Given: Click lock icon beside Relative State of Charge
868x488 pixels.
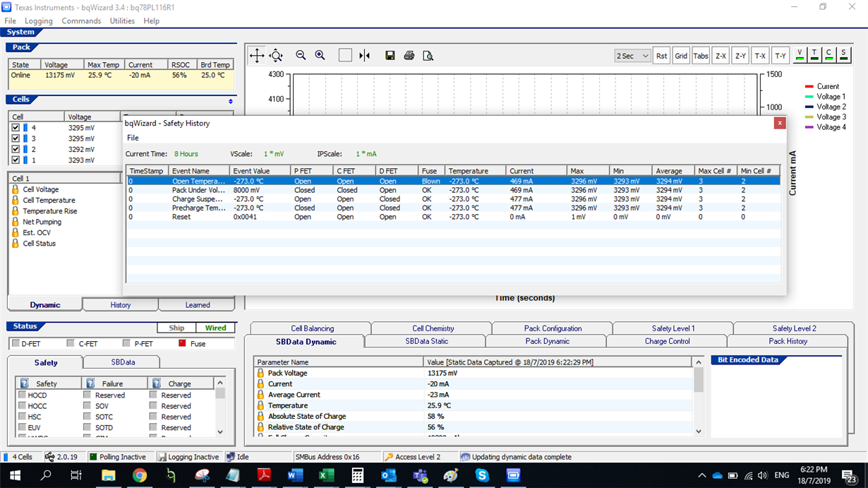Looking at the screenshot, I should coord(260,427).
